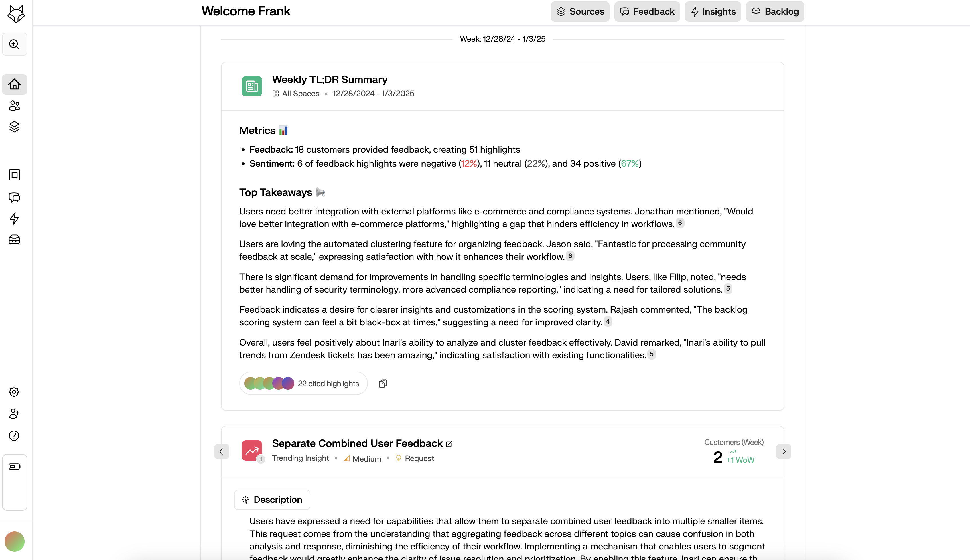Open the Insights section from top navigation
This screenshot has height=560, width=970.
tap(712, 11)
